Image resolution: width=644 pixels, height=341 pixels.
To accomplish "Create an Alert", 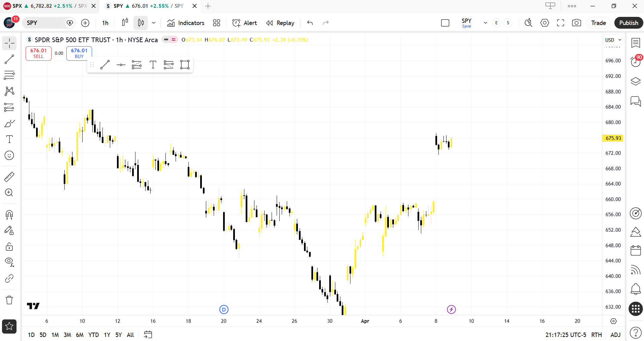I will coord(245,23).
